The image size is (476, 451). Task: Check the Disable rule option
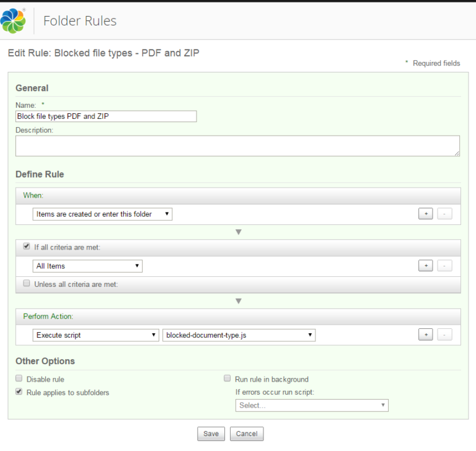(x=19, y=378)
